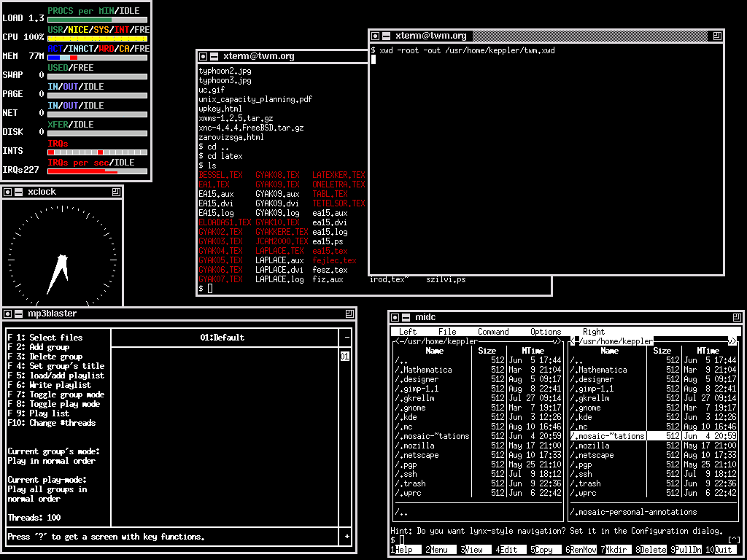Open the Options menu in midc
This screenshot has height=560, width=747.
546,332
